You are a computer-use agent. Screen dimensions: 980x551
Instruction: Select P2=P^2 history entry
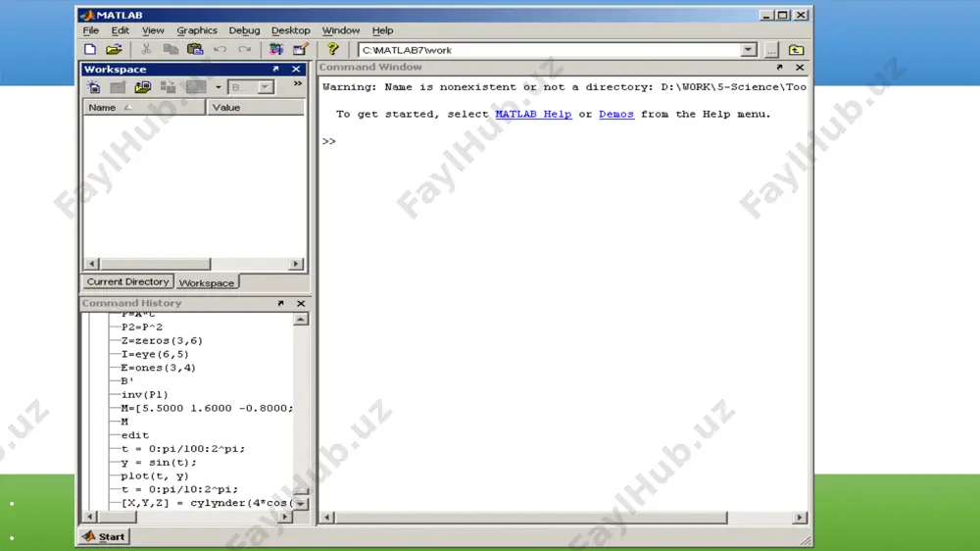pos(142,327)
